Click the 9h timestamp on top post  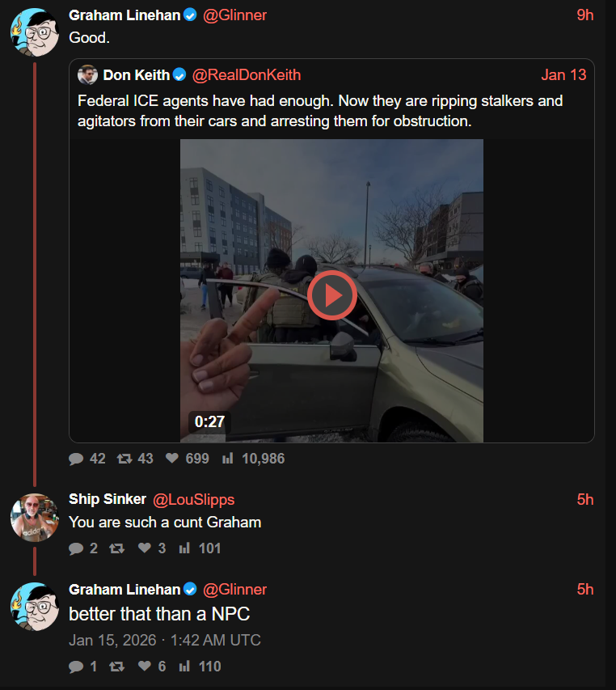(x=585, y=15)
